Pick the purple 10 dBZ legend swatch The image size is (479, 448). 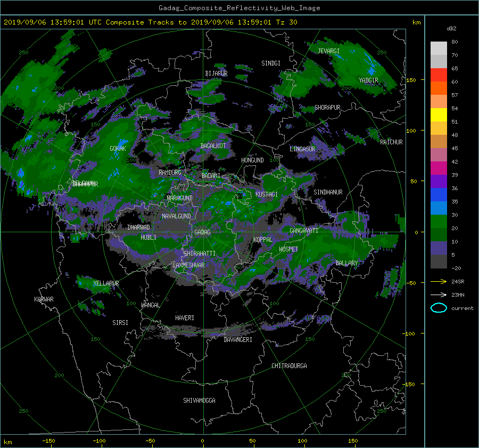point(439,248)
